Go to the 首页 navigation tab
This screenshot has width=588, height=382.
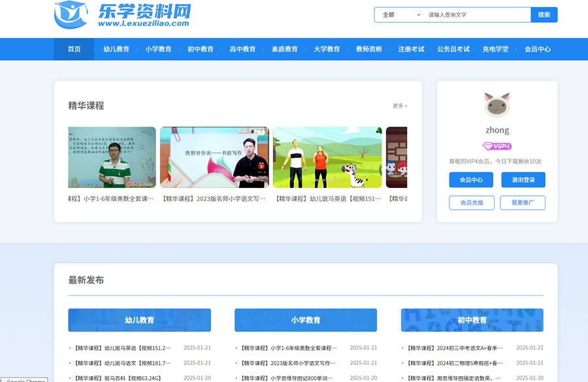(x=74, y=49)
